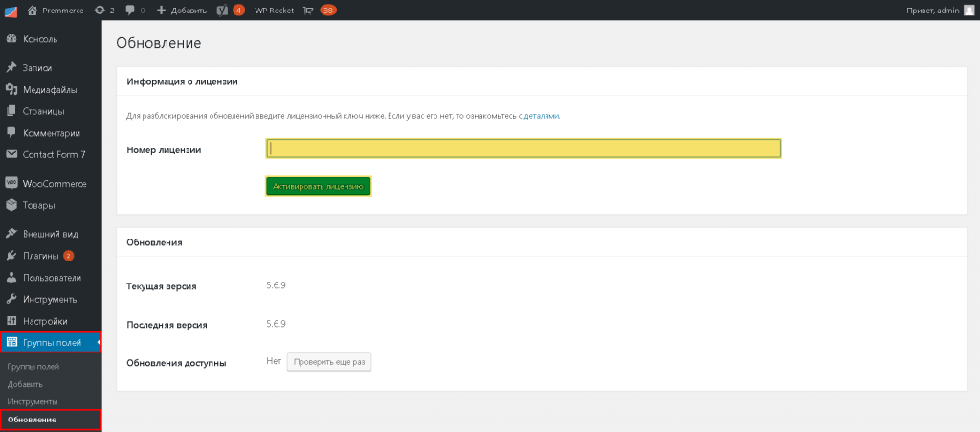Click the Информация о лицензии heading

coord(182,82)
